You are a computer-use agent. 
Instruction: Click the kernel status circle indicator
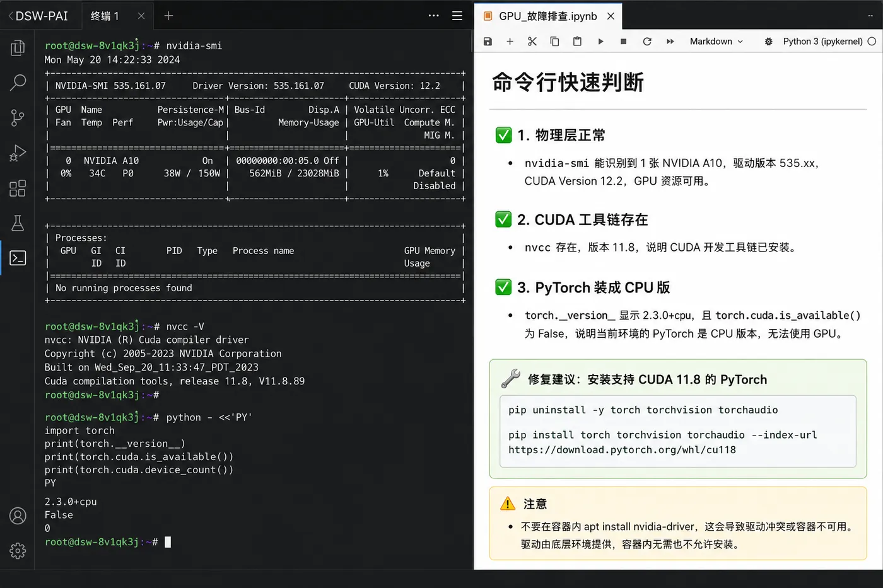pyautogui.click(x=872, y=42)
